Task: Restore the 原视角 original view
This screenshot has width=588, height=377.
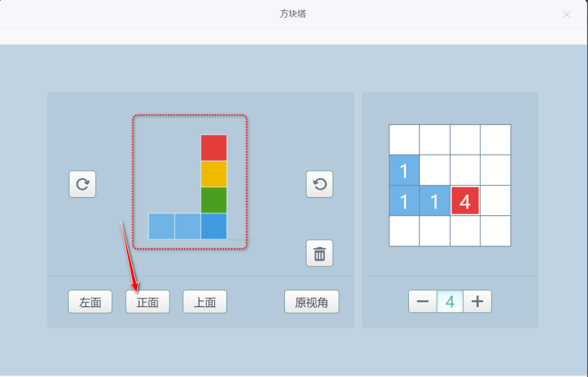Action: pyautogui.click(x=311, y=301)
